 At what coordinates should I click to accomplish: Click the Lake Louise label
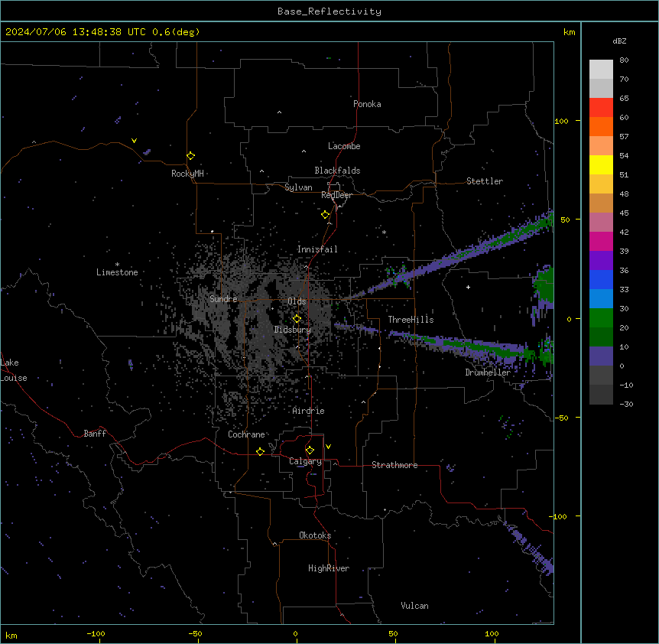pyautogui.click(x=14, y=370)
